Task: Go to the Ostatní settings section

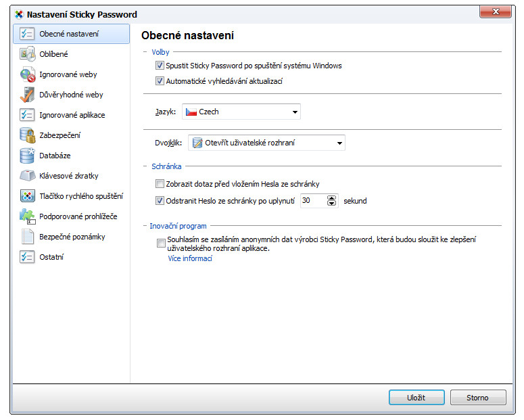Action: (71, 257)
